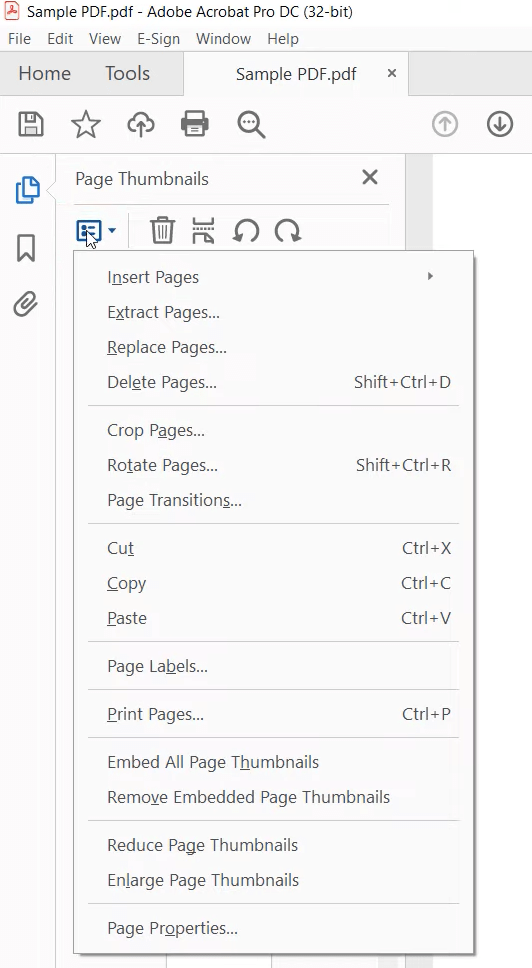Click the thumbnails options menu icon
The width and height of the screenshot is (532, 968).
[88, 231]
